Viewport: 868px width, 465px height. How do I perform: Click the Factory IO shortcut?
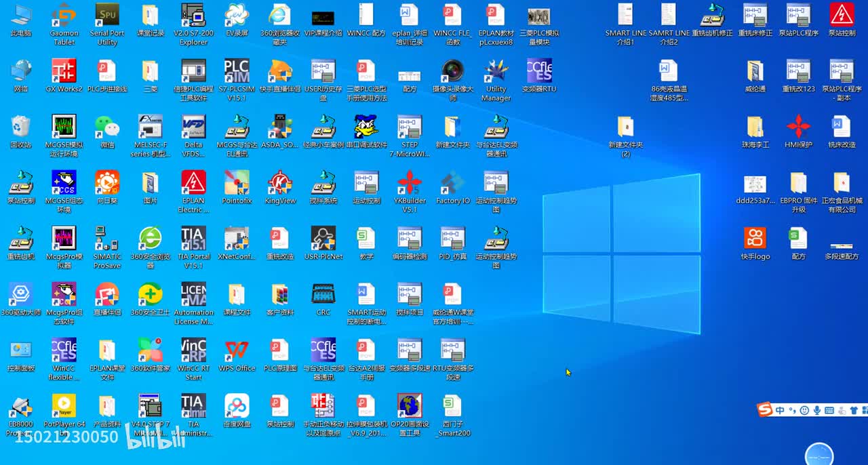(452, 183)
